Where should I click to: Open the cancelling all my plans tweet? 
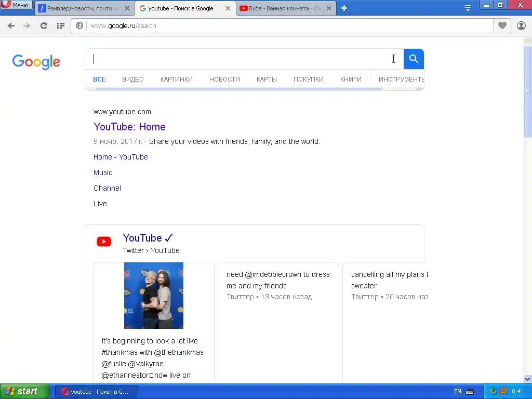pyautogui.click(x=385, y=322)
